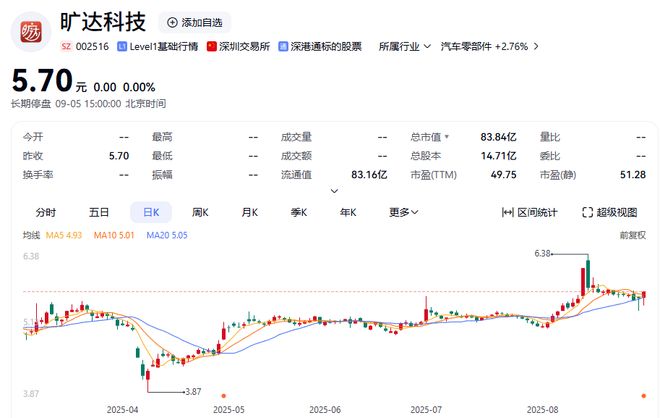
Task: Click the Level1 blue badge icon
Action: pos(122,46)
